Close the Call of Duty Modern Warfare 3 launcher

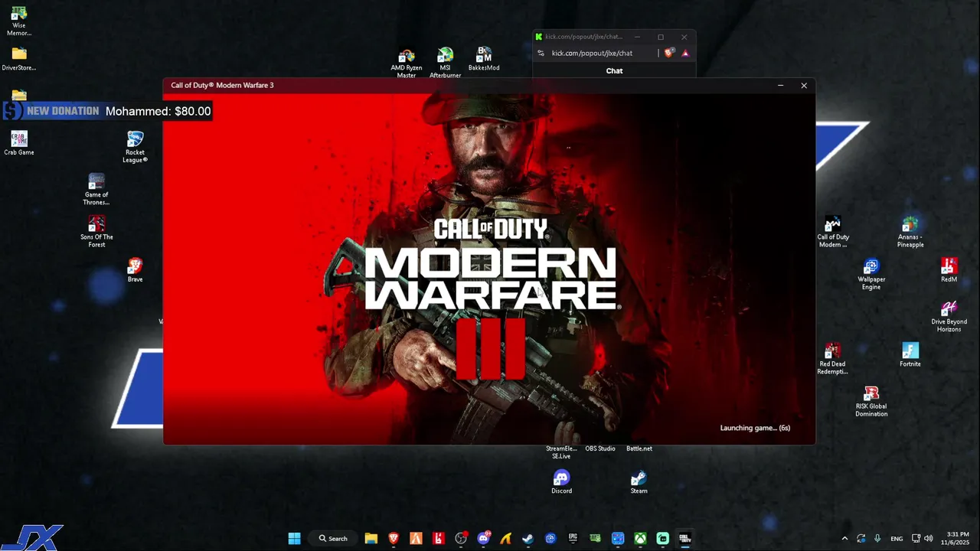(804, 85)
